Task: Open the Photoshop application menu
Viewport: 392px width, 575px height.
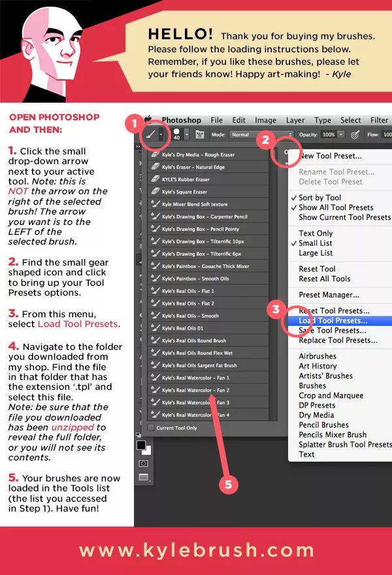Action: click(182, 120)
